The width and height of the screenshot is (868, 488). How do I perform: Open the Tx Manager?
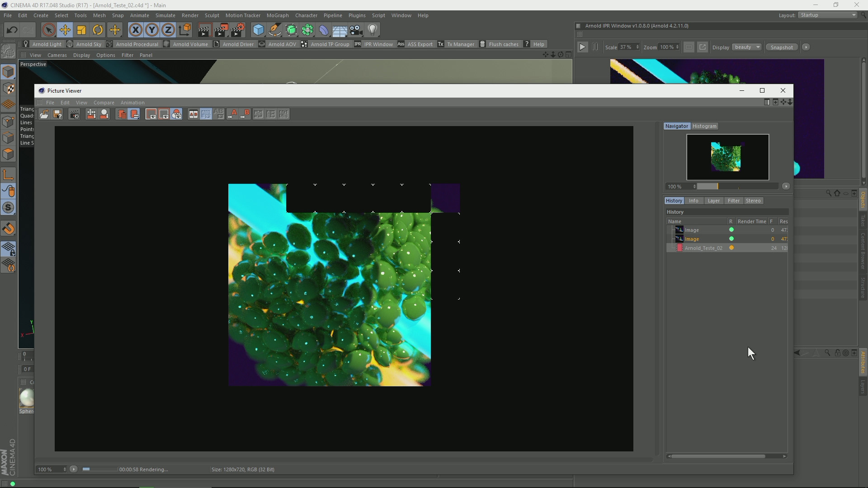click(456, 44)
